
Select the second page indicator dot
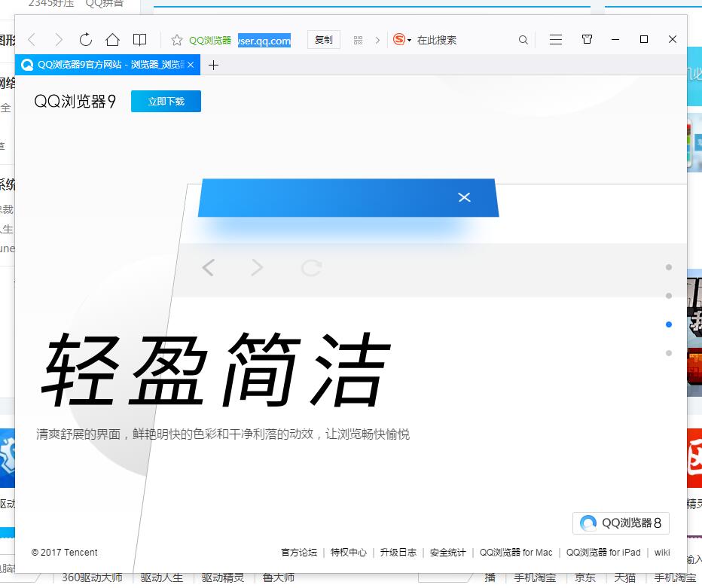pyautogui.click(x=669, y=296)
